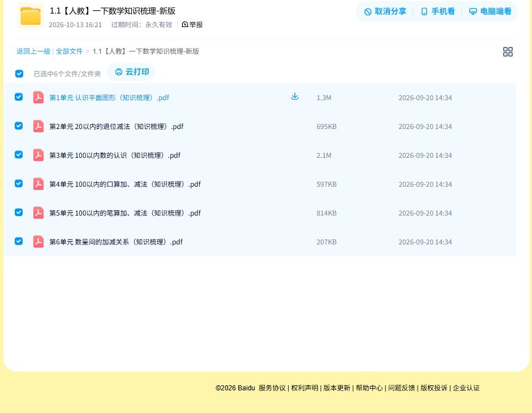The width and height of the screenshot is (532, 413).
Task: Click file size 597KB
Action: tap(327, 184)
